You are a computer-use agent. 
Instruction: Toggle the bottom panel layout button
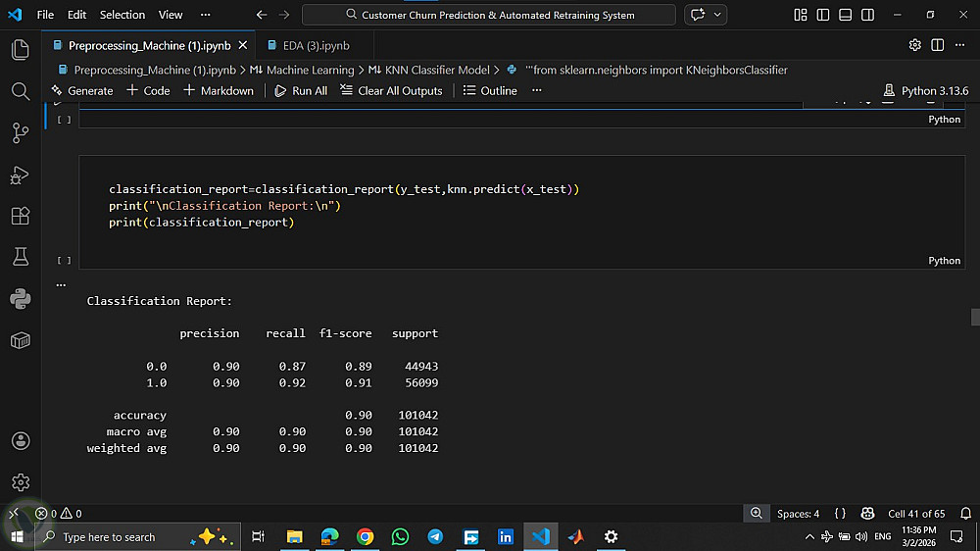click(x=846, y=16)
